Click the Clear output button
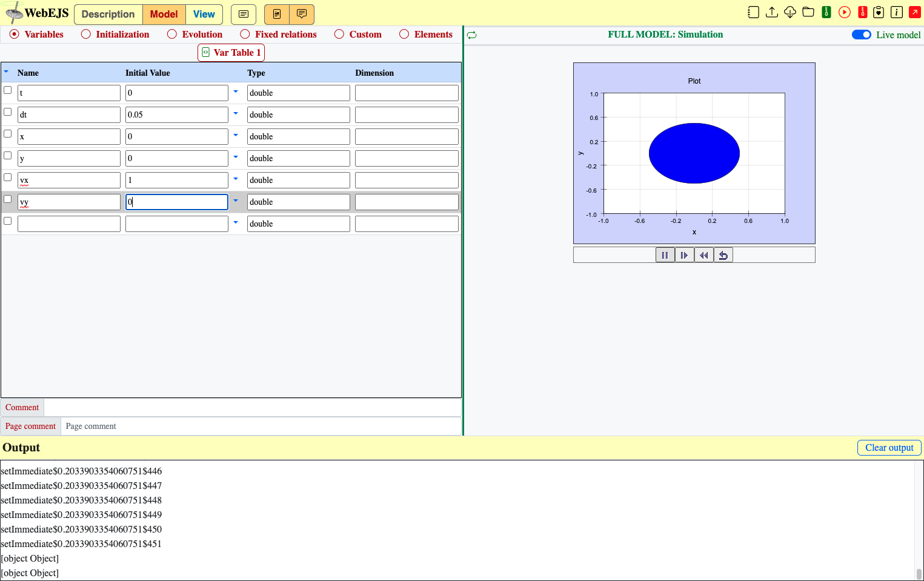Image resolution: width=924 pixels, height=581 pixels. [889, 447]
